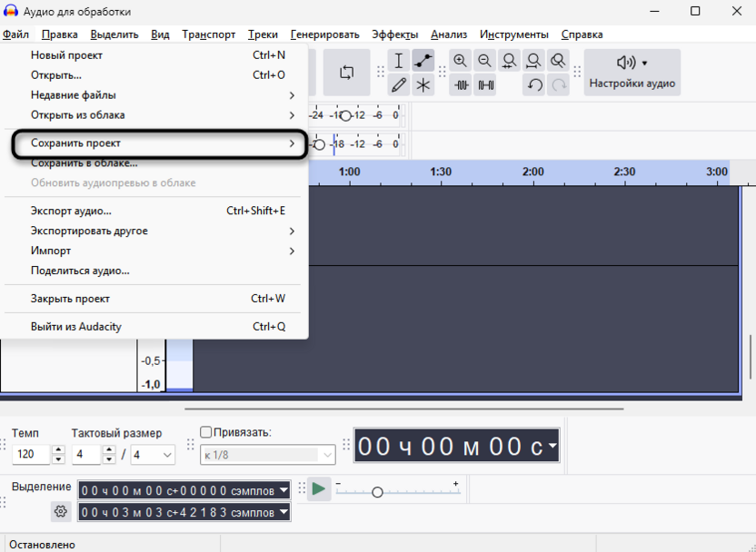Expand the Импорт submenu
This screenshot has height=552, width=756.
tap(154, 251)
